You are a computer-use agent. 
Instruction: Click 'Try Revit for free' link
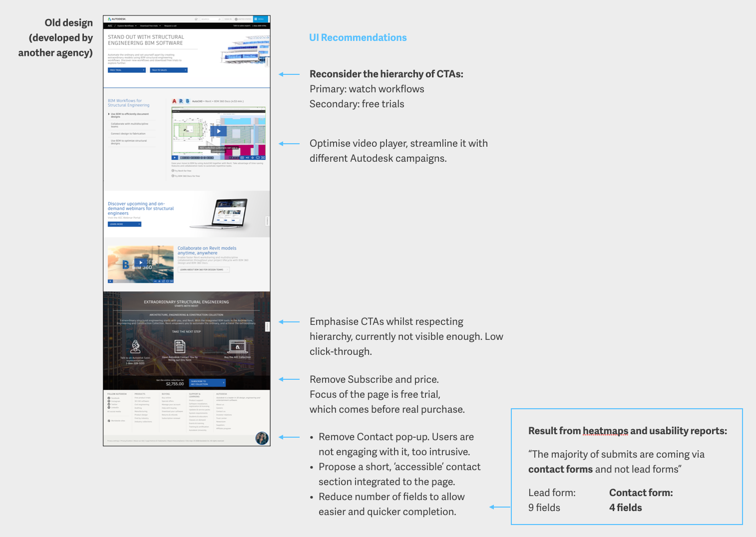[x=182, y=171]
